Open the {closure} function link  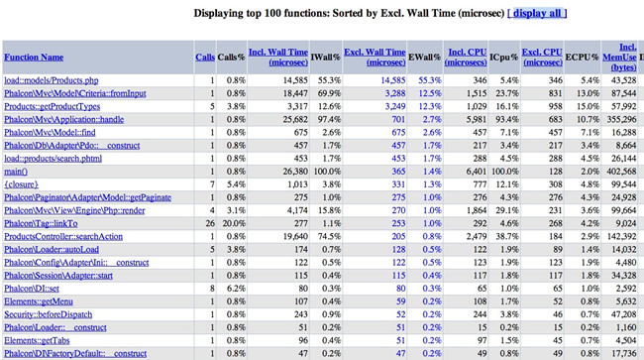pyautogui.click(x=22, y=184)
